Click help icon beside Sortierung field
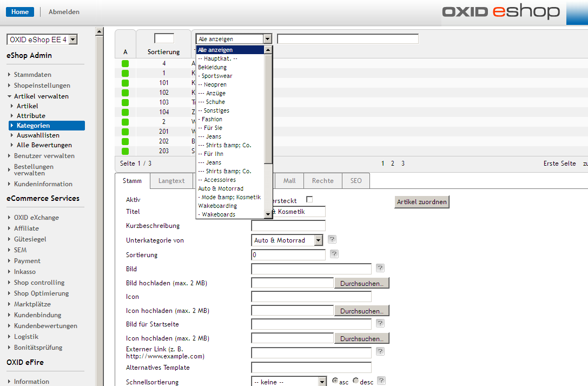 (334, 254)
